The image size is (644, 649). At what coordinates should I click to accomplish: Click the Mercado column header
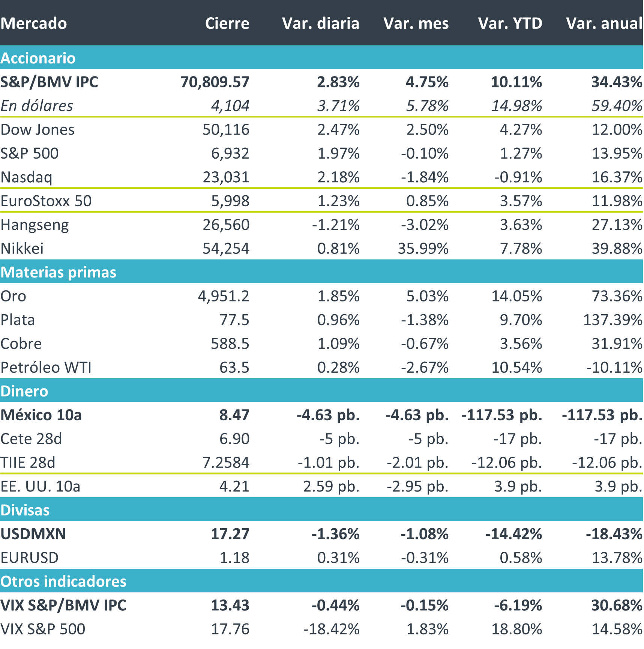pyautogui.click(x=34, y=23)
